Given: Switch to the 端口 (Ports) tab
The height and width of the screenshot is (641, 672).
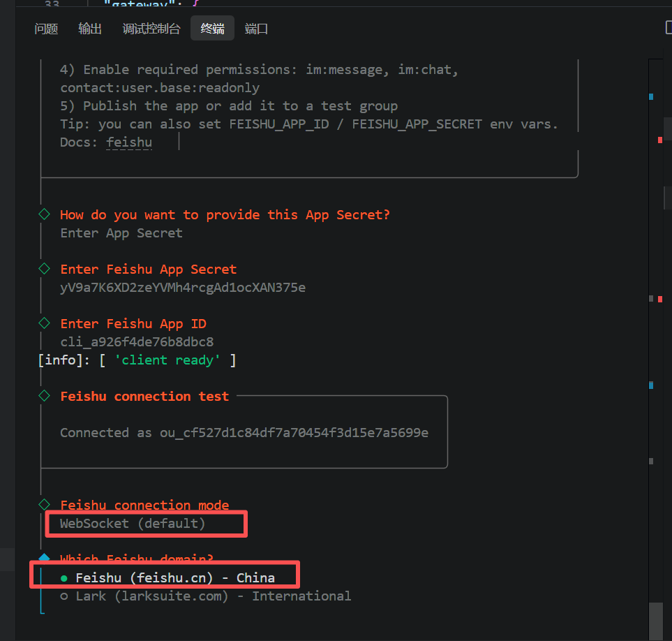Looking at the screenshot, I should (256, 29).
